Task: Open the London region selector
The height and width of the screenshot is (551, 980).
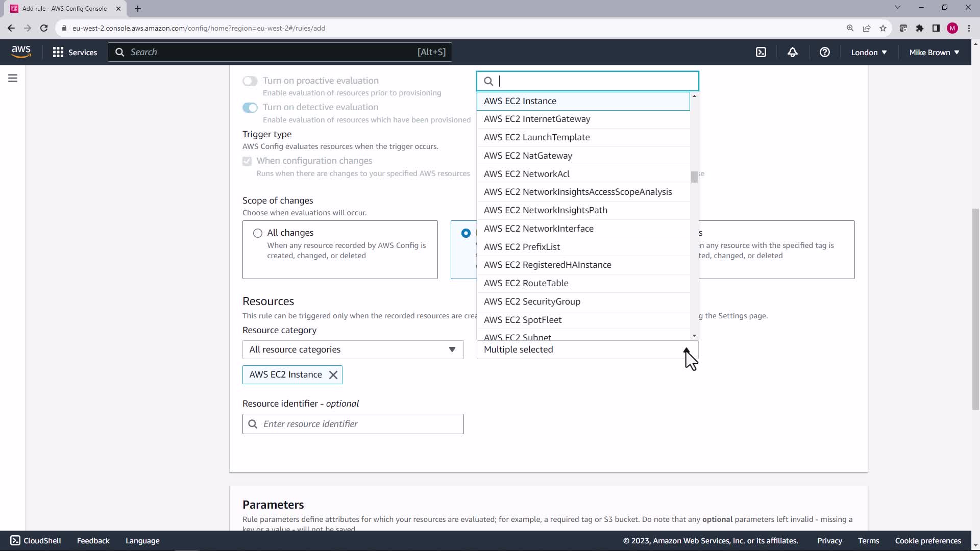Action: 868,52
